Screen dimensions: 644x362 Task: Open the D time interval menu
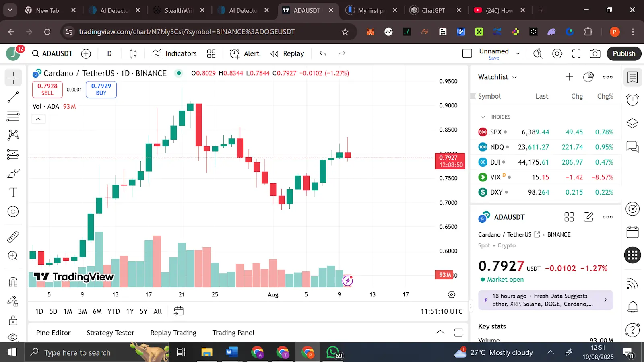point(109,53)
